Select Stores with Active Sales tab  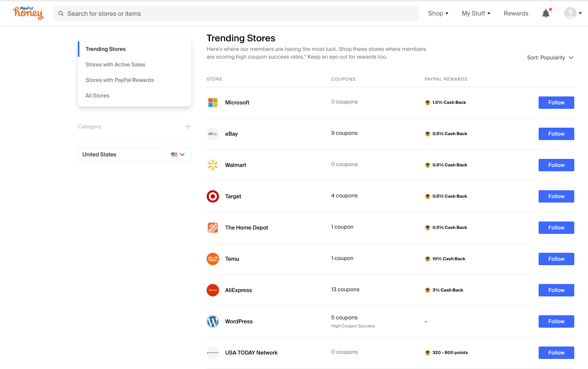coord(115,65)
